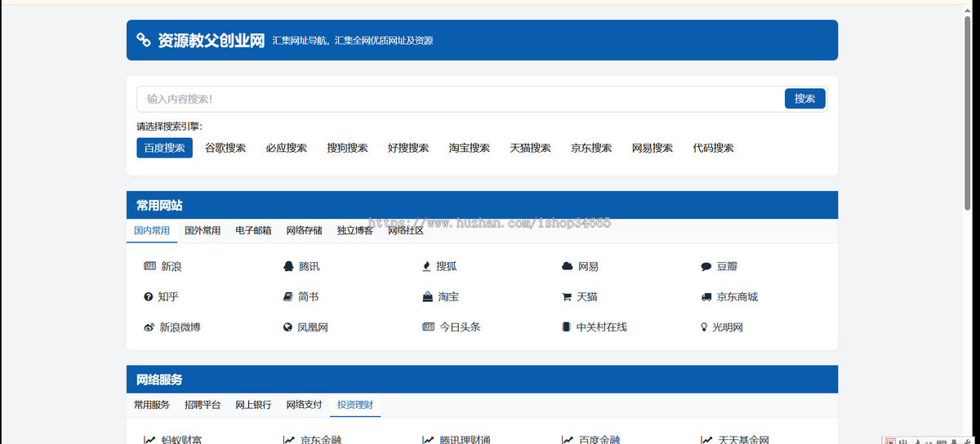Click the 网络服务 section heading
980x444 pixels.
click(159, 380)
